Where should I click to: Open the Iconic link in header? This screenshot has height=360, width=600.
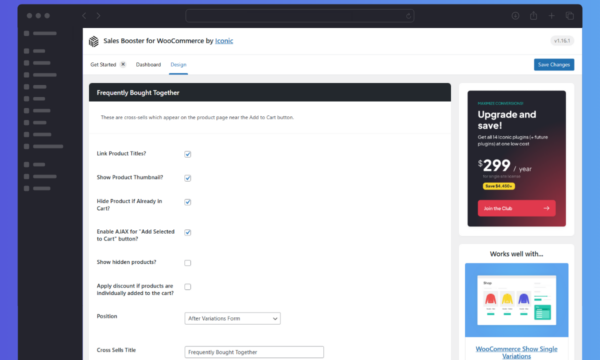click(x=224, y=41)
